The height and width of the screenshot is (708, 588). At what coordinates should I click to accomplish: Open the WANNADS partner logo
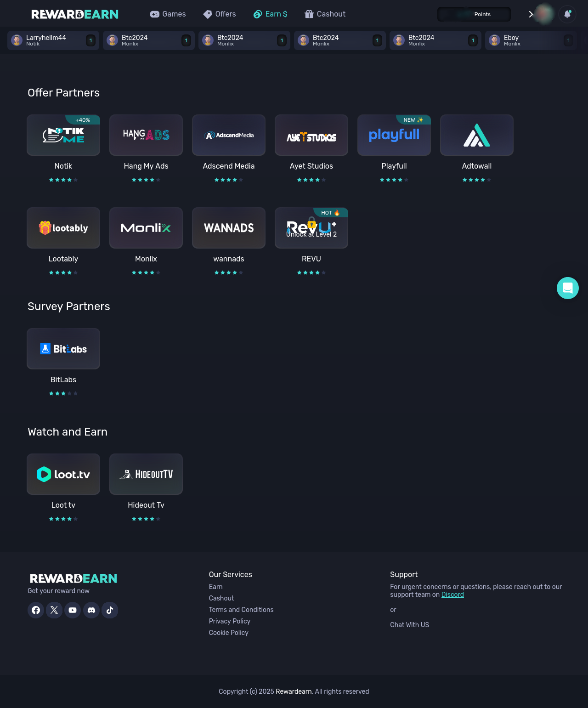229,228
